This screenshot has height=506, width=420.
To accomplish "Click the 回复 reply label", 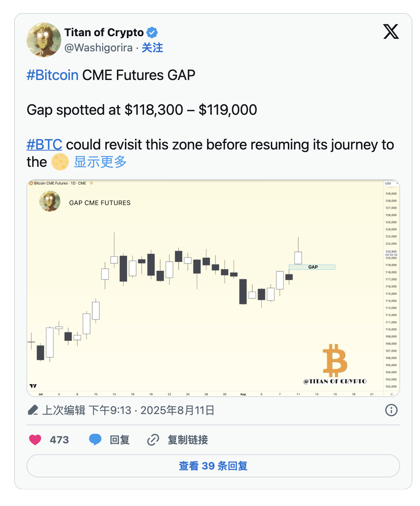I will coord(120,440).
